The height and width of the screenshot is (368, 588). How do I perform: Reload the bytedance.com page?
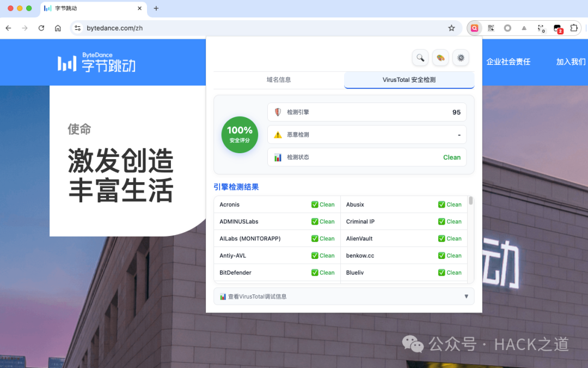click(x=41, y=28)
